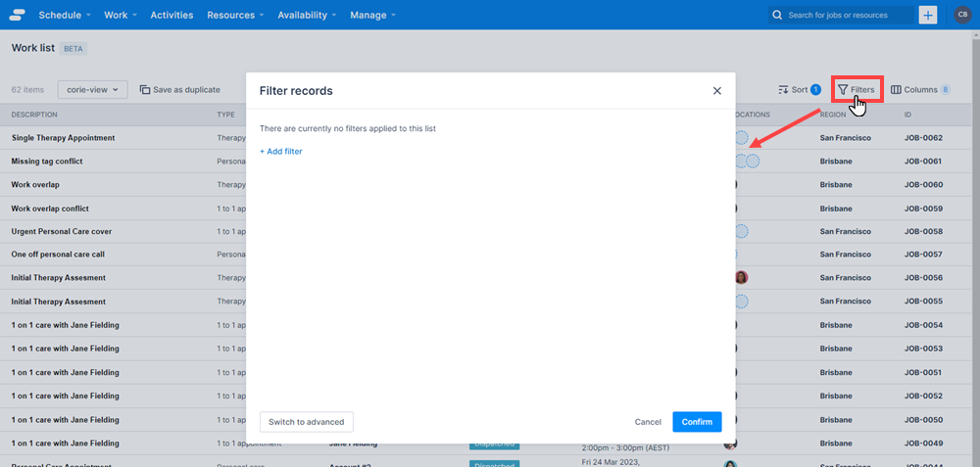
Task: Go to the Activities page
Action: 171,15
